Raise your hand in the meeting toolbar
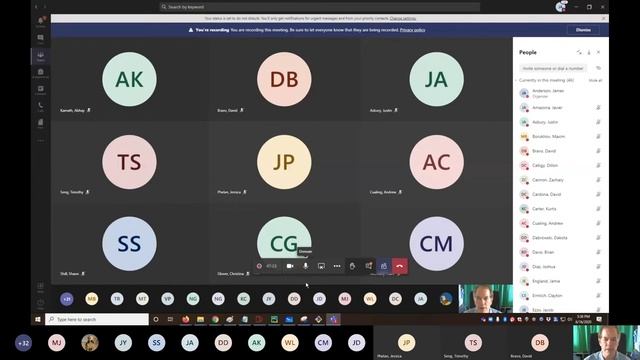The image size is (640, 360). point(352,266)
